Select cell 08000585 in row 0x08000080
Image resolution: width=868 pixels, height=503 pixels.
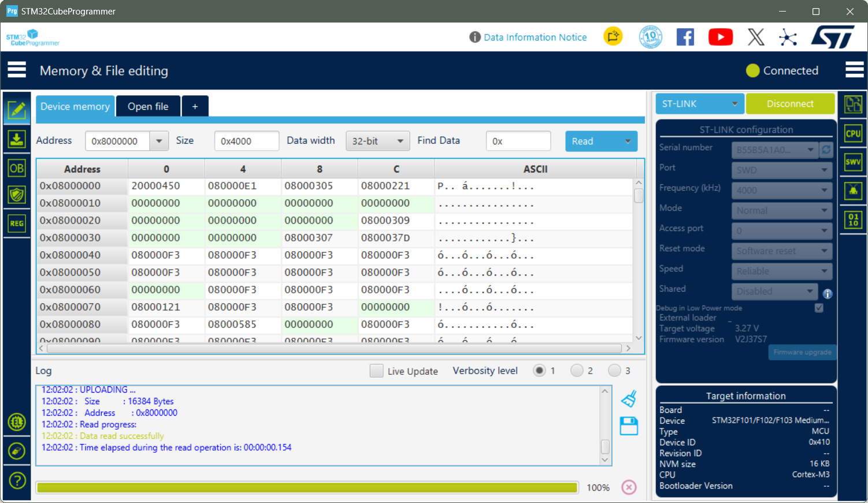coord(243,325)
